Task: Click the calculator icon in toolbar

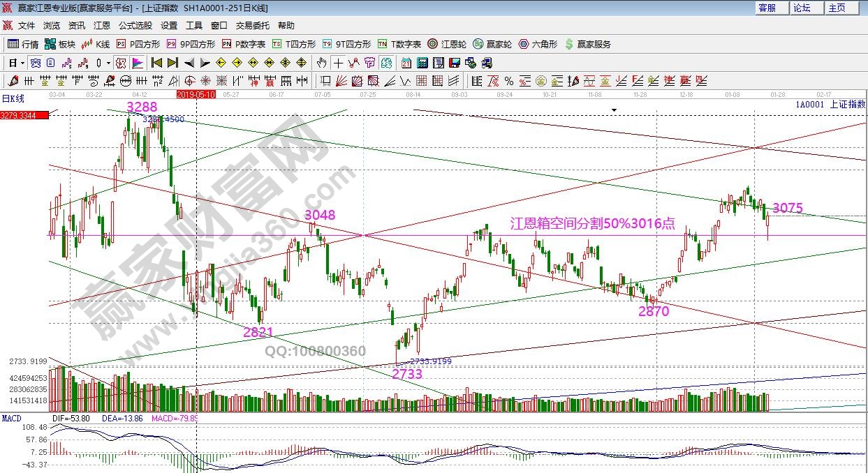Action: point(422,63)
